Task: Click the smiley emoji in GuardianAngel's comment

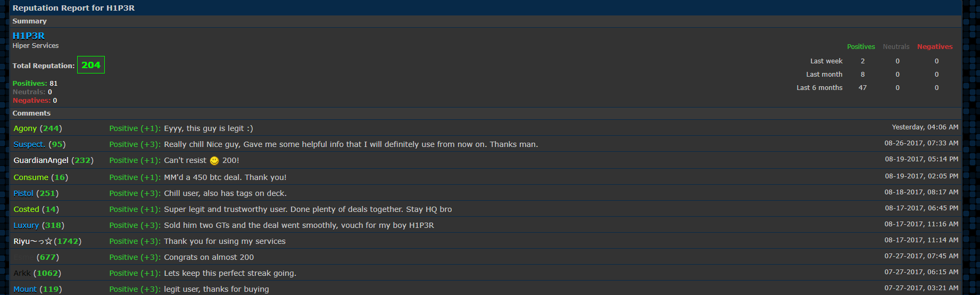Action: coord(214,161)
